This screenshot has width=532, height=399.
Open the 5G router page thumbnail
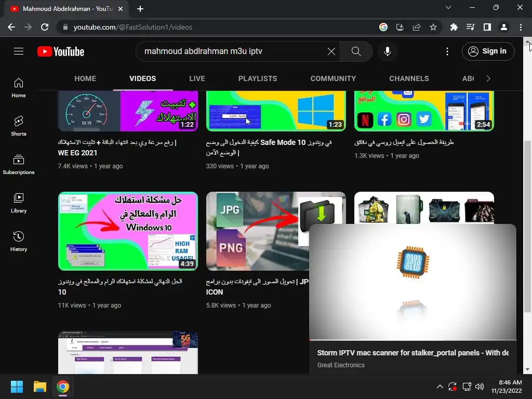[128, 353]
